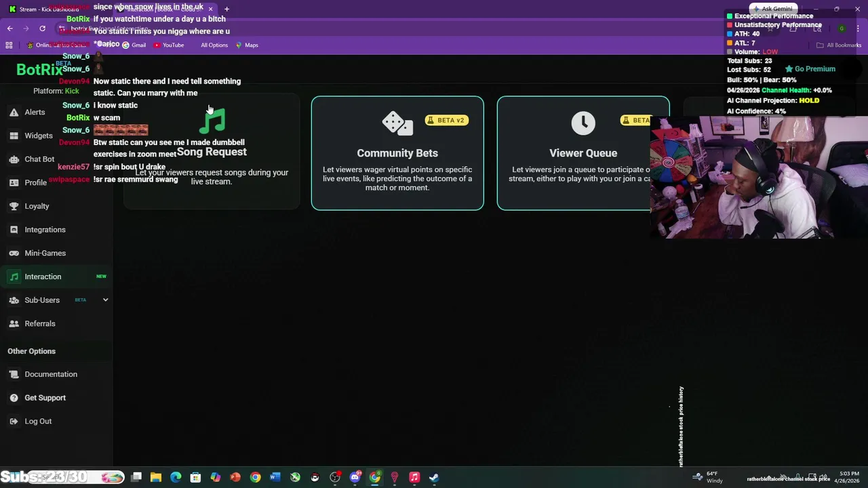868x488 pixels.
Task: Click the Viewer Queue clock icon
Action: point(583,123)
